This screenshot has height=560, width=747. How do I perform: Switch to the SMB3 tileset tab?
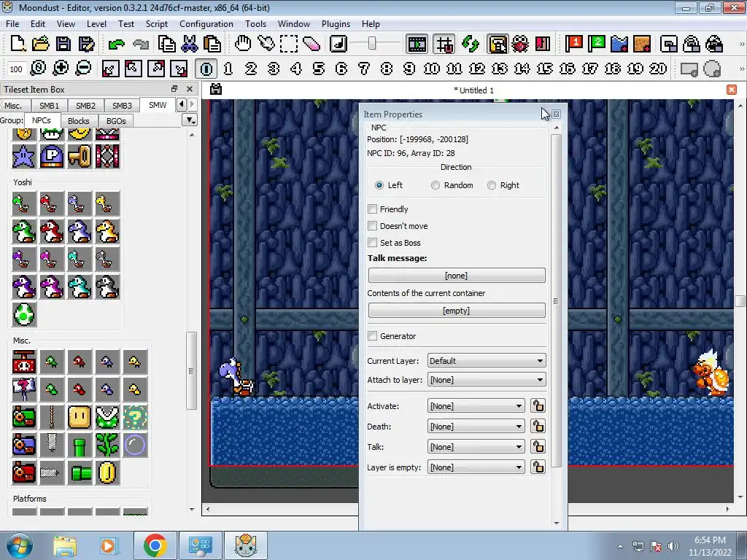point(122,105)
